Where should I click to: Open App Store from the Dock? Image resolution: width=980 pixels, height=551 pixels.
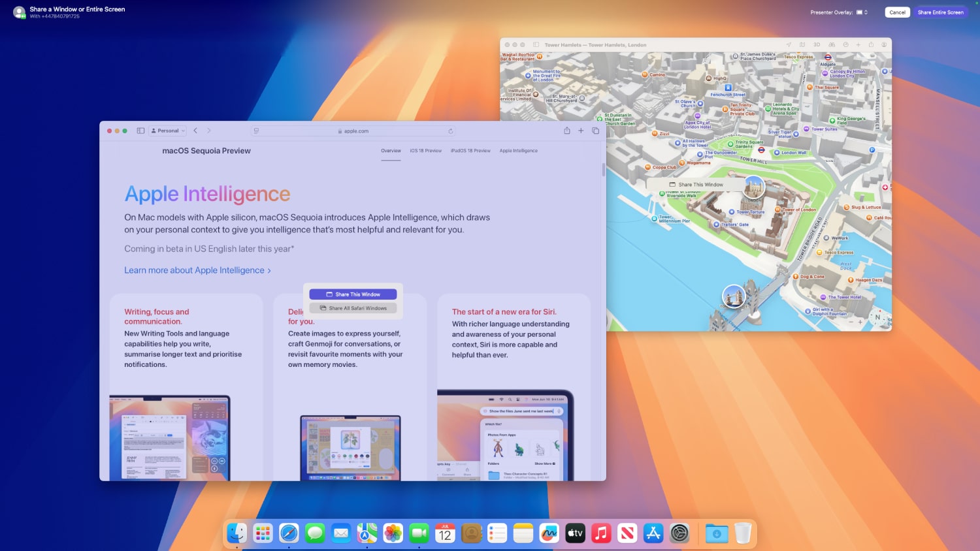(653, 533)
